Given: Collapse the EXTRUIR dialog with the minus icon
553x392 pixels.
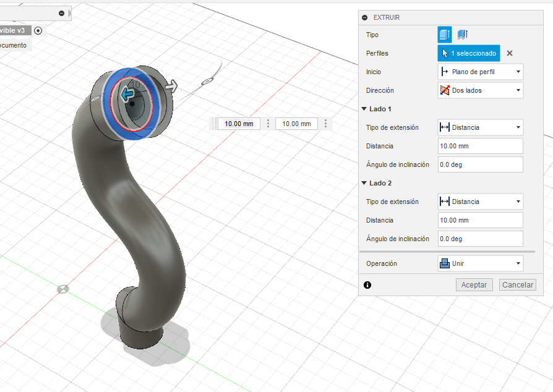Looking at the screenshot, I should [365, 17].
